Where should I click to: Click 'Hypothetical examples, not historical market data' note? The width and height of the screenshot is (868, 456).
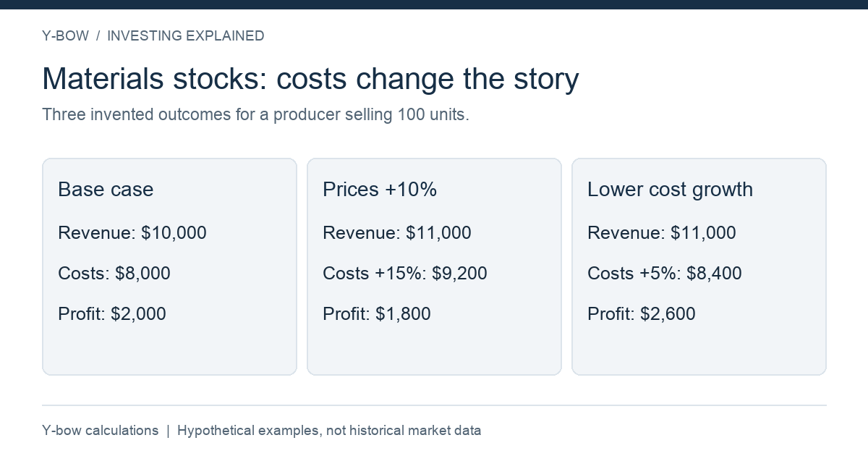[329, 431]
